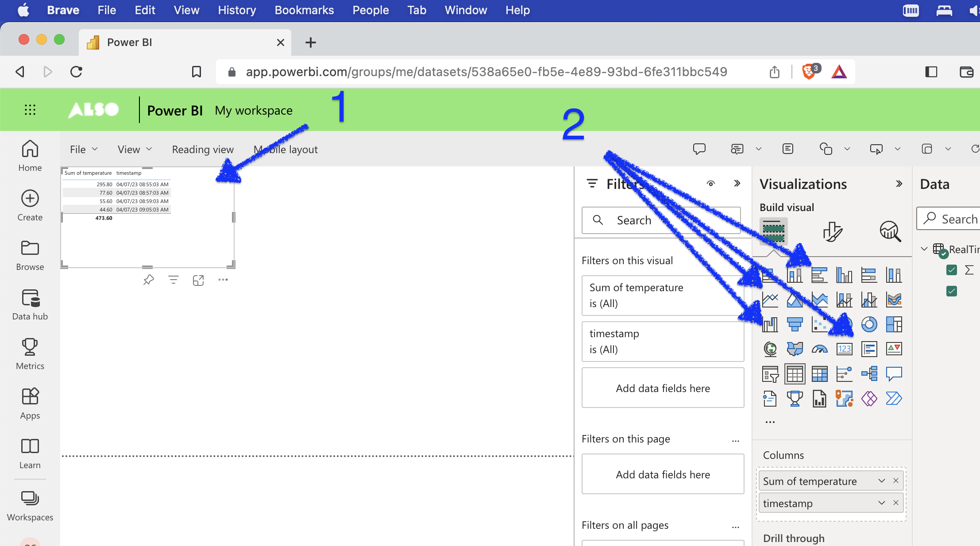Screen dimensions: 980x546
Task: Pick the card (123) visual
Action: [844, 349]
